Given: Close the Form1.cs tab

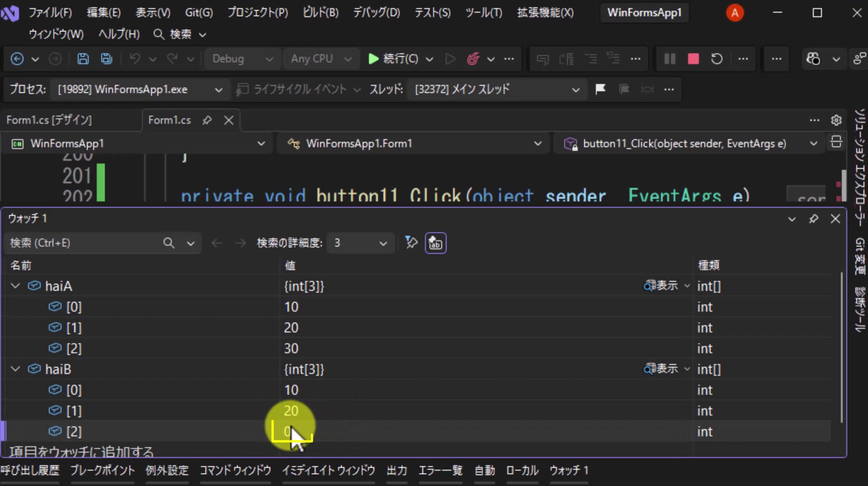Looking at the screenshot, I should 229,120.
